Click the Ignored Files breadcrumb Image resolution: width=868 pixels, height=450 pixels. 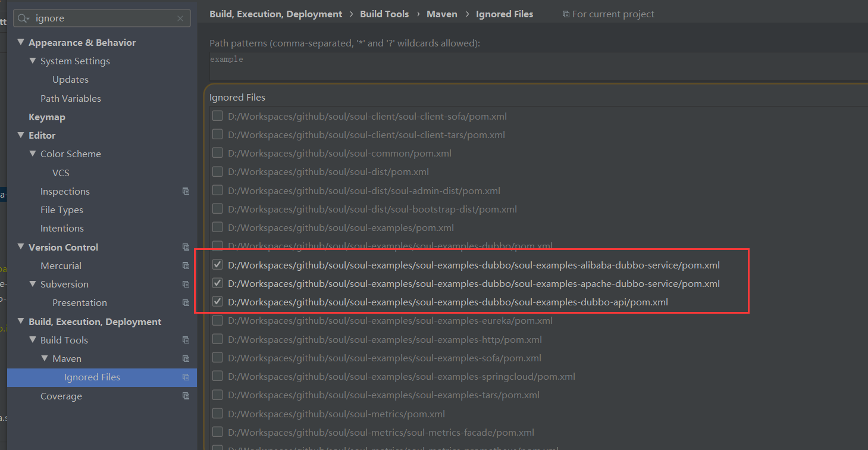[504, 14]
